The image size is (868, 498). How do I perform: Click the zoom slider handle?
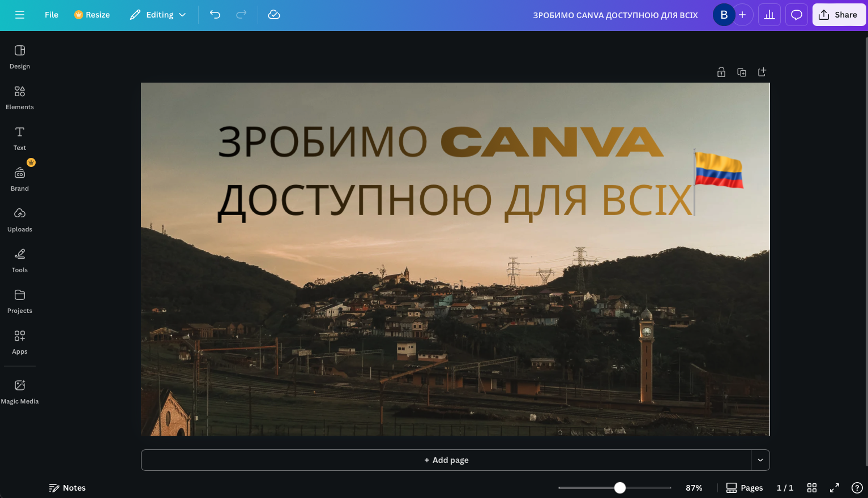tap(620, 488)
